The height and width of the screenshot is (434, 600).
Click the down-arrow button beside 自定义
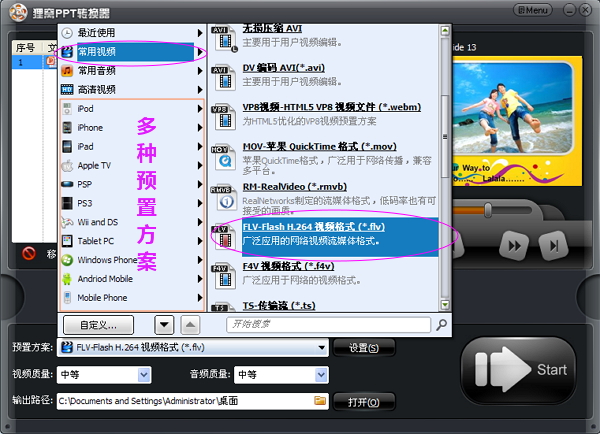pos(164,325)
